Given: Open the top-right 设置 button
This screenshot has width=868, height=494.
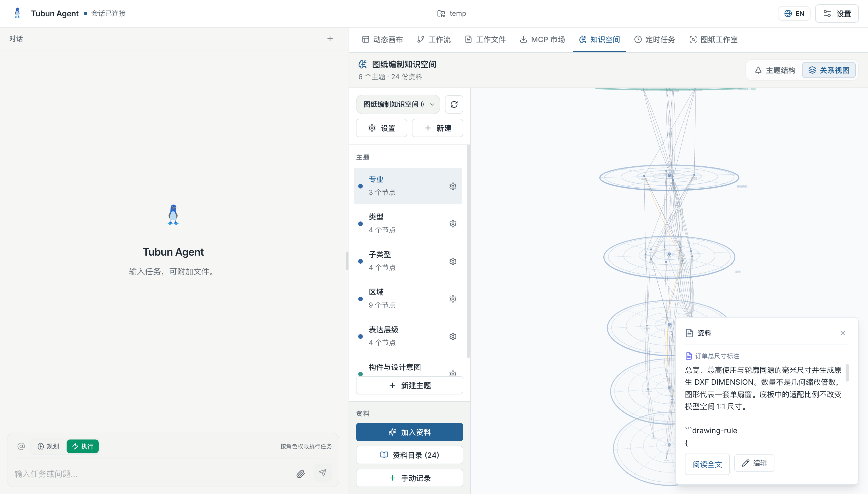Looking at the screenshot, I should [837, 13].
